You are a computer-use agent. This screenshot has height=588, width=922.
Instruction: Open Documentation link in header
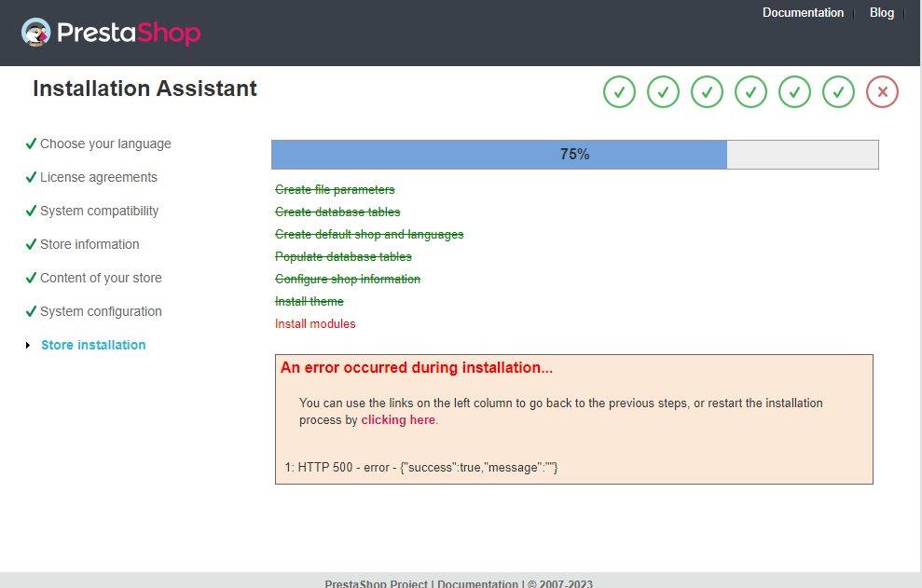click(x=803, y=13)
